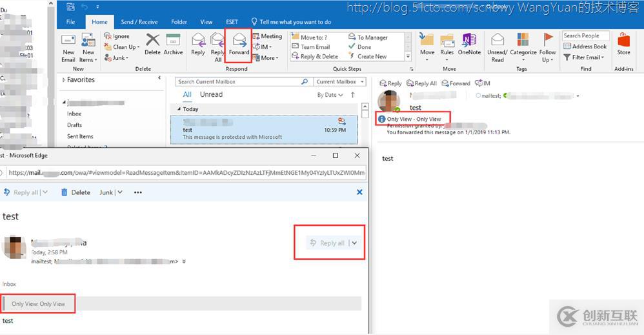This screenshot has height=335, width=644.
Task: Click Forward in the reading pane
Action: (x=456, y=83)
